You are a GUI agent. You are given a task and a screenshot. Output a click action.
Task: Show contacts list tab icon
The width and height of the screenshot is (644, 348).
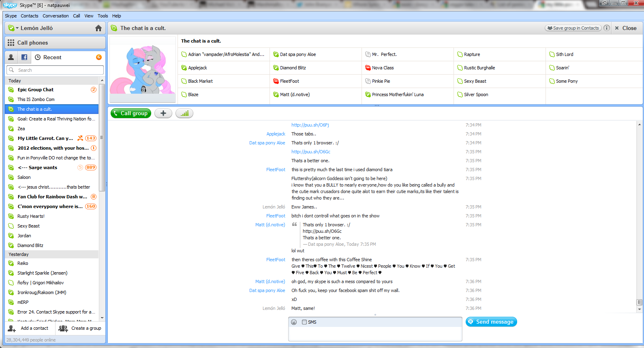pos(11,57)
